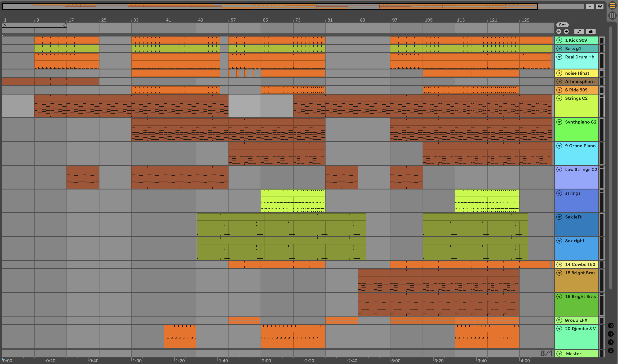This screenshot has height=364, width=618.
Task: Unfold the 1 Kick 909 track
Action: coord(559,40)
